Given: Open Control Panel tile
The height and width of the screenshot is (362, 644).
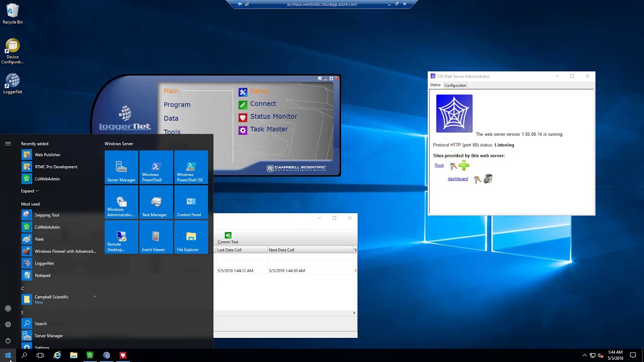Looking at the screenshot, I should point(191,202).
